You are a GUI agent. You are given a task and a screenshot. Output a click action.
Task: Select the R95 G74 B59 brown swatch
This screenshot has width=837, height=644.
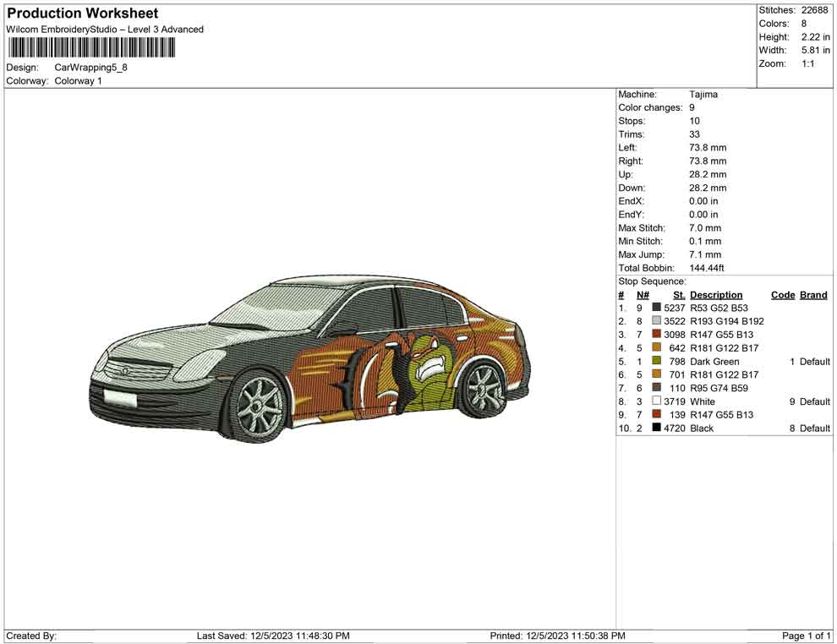click(657, 388)
